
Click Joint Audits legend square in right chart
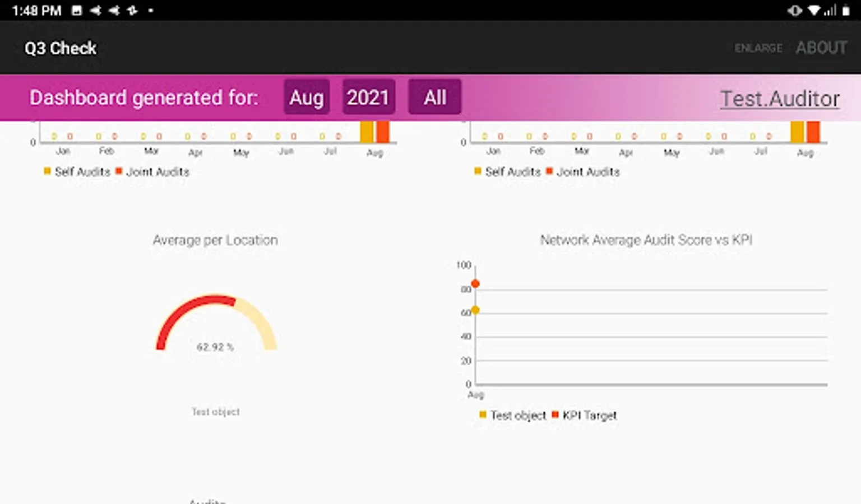click(x=549, y=171)
